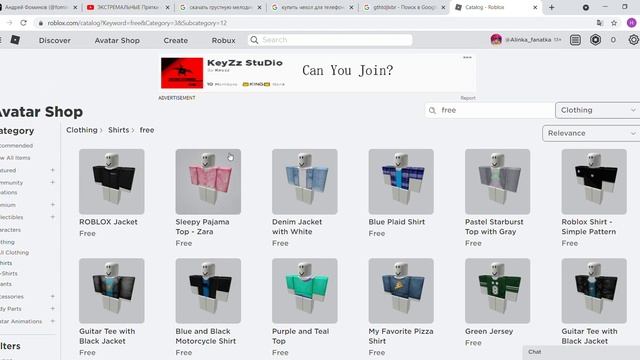Expand the Accessories category plus

(52, 296)
